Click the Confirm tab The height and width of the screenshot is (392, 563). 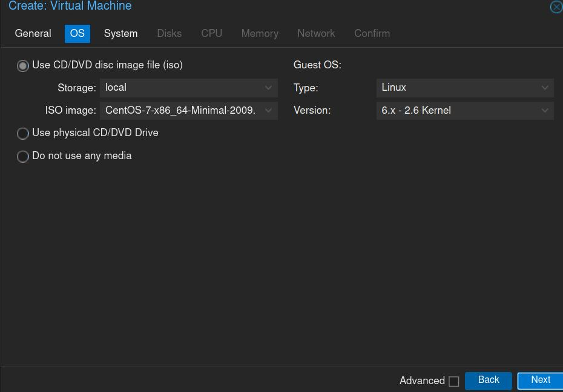click(372, 34)
